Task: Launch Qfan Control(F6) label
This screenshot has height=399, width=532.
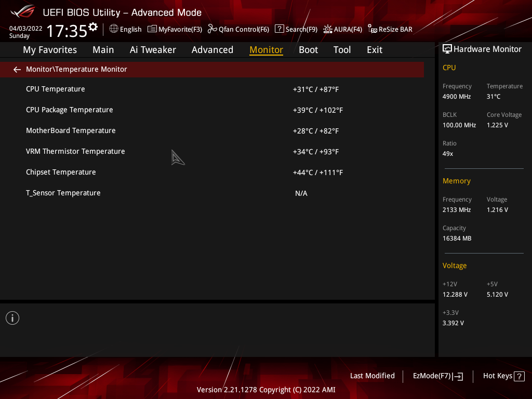Action: (x=244, y=30)
